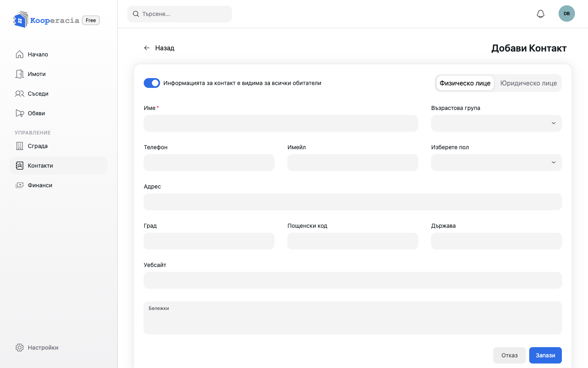Click the Сграда building icon
This screenshot has width=588, height=368.
point(20,146)
